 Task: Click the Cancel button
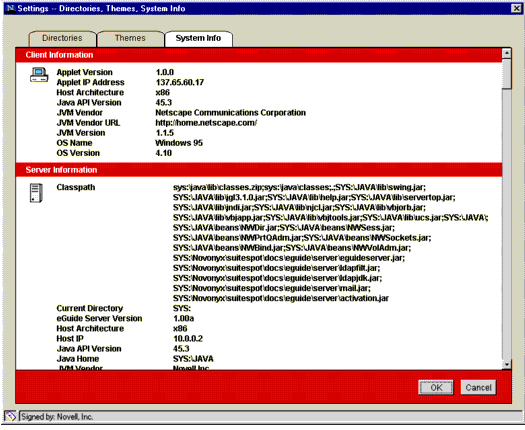click(x=478, y=387)
